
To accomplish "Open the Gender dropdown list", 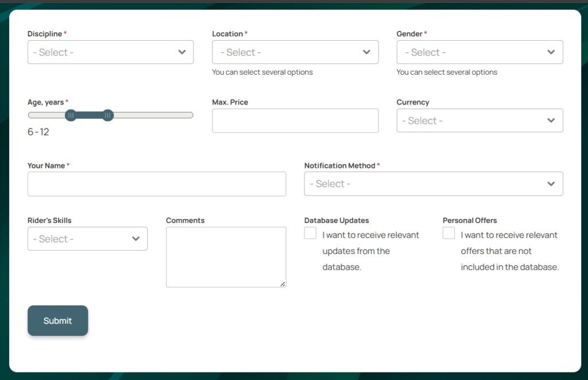I will coord(471,52).
